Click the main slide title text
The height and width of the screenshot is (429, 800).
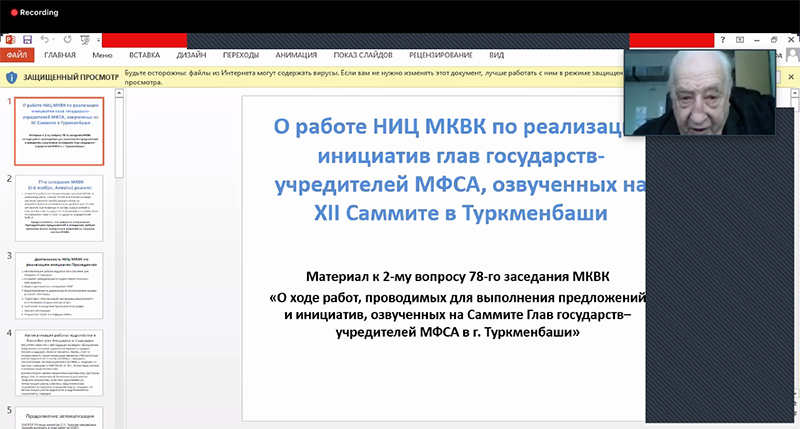pyautogui.click(x=460, y=170)
